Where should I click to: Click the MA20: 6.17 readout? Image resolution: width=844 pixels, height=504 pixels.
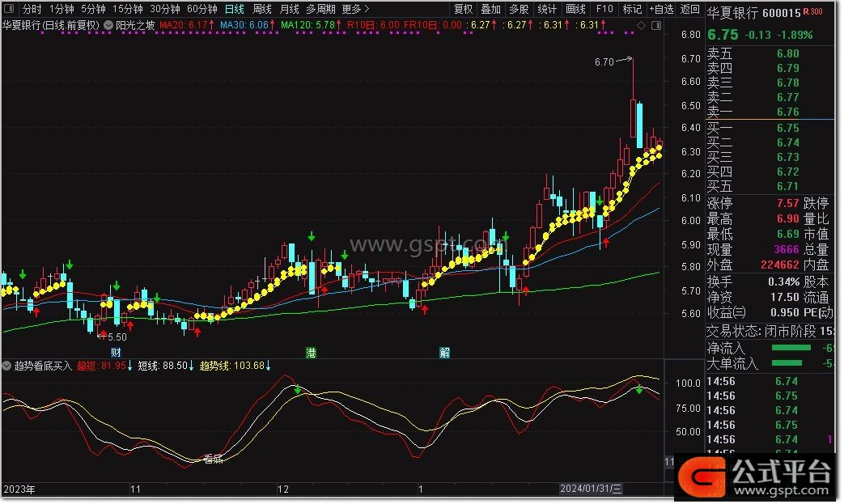click(187, 25)
